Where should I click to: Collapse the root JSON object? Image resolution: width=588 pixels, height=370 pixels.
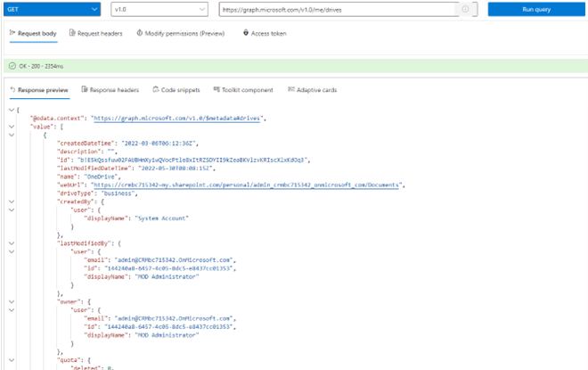point(12,110)
